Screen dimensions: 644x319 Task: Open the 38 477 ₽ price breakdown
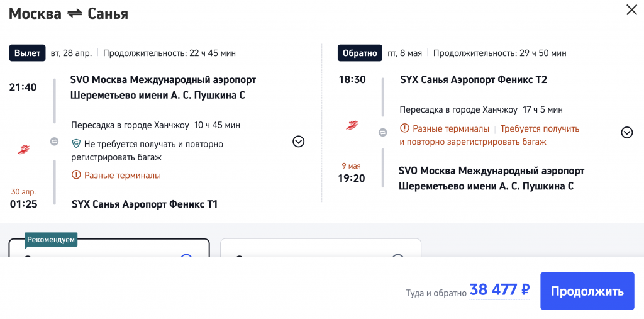pyautogui.click(x=499, y=290)
